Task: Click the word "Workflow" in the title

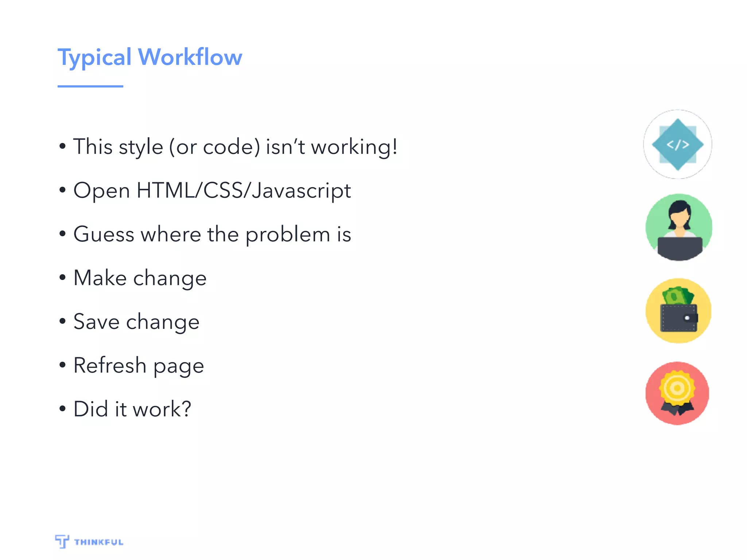Action: (190, 57)
